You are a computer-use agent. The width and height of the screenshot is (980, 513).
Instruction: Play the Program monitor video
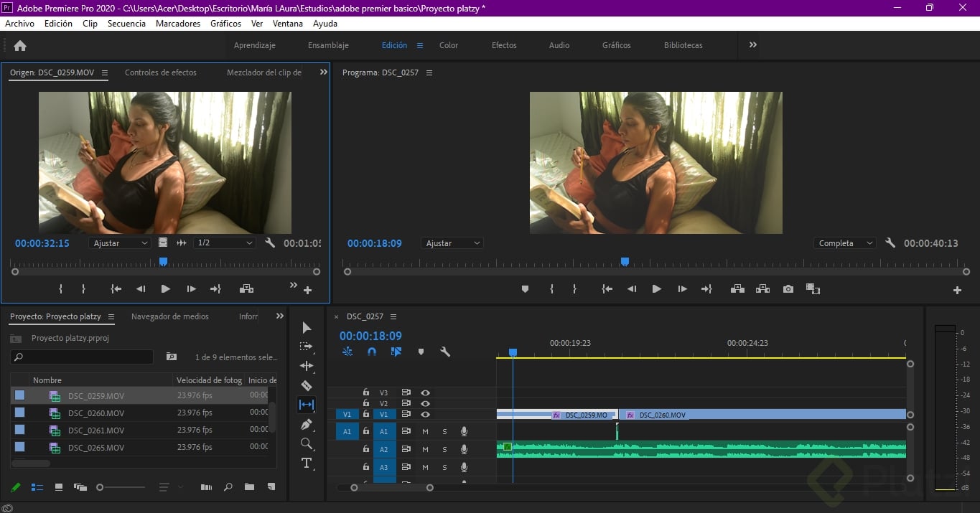656,289
